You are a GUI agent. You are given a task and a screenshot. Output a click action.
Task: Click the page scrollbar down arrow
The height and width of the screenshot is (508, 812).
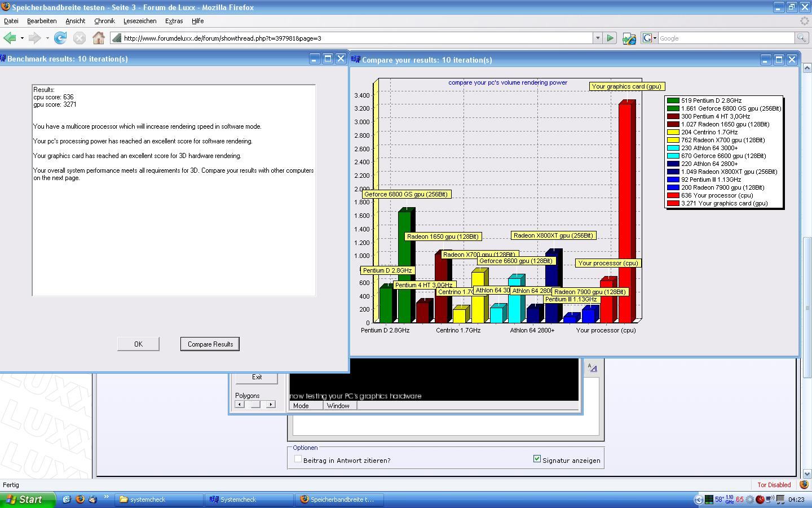coord(807,474)
